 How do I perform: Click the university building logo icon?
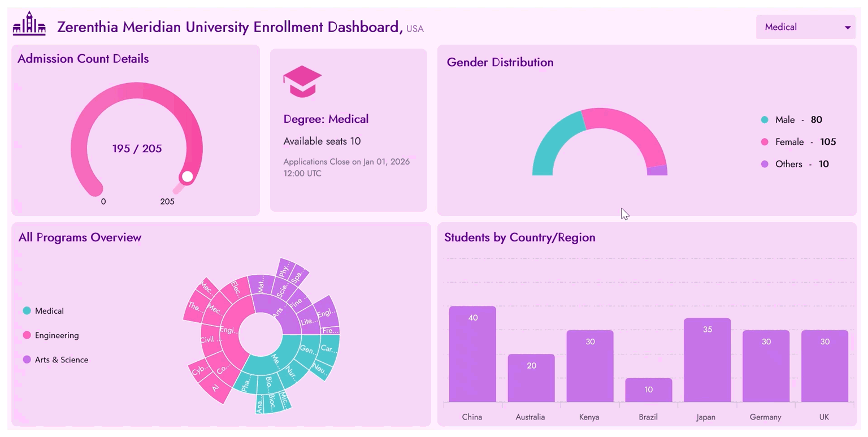[29, 25]
